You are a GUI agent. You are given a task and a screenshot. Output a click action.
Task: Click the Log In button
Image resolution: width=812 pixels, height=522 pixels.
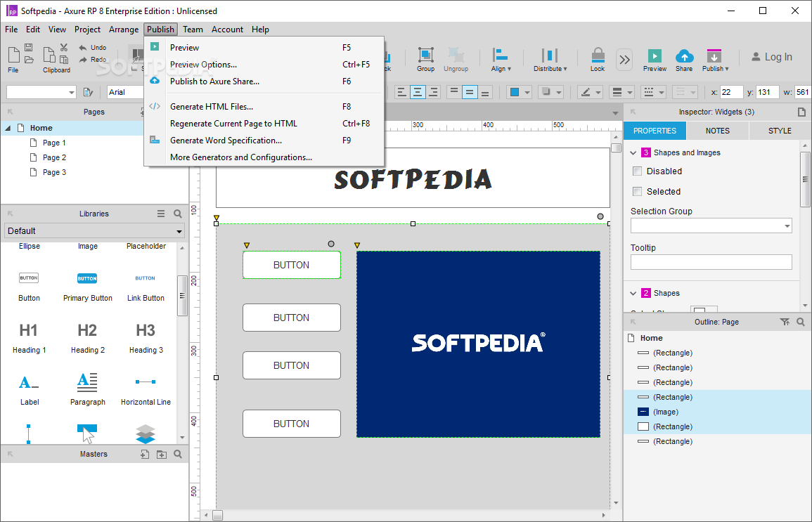772,57
